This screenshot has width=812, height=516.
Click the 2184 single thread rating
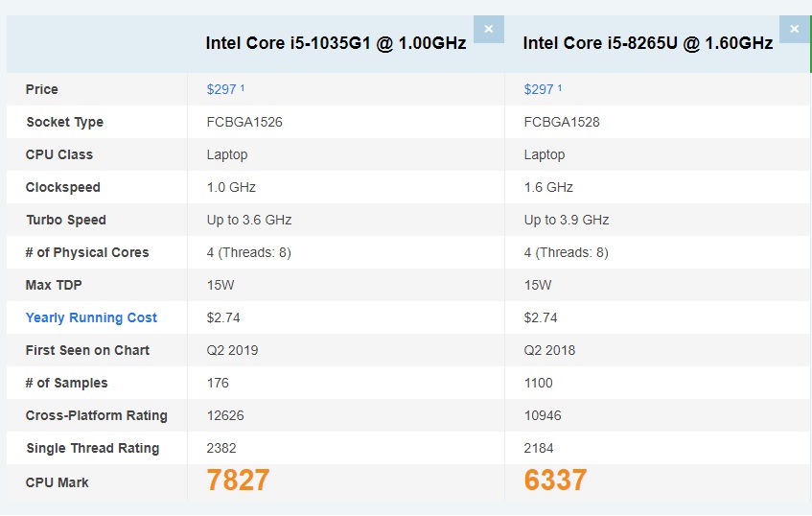pos(539,448)
